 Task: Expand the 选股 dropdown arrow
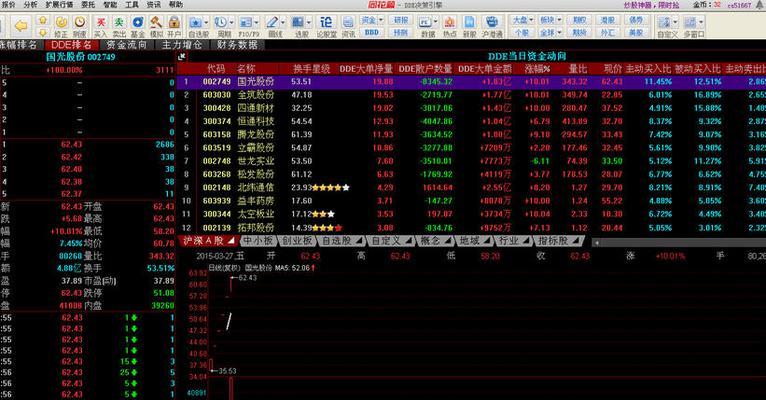(308, 22)
